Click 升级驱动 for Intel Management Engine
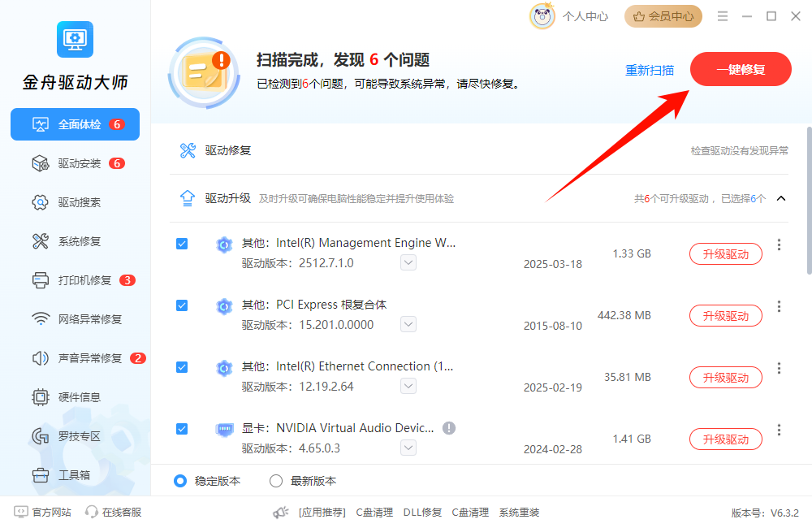Image resolution: width=812 pixels, height=528 pixels. pyautogui.click(x=725, y=254)
